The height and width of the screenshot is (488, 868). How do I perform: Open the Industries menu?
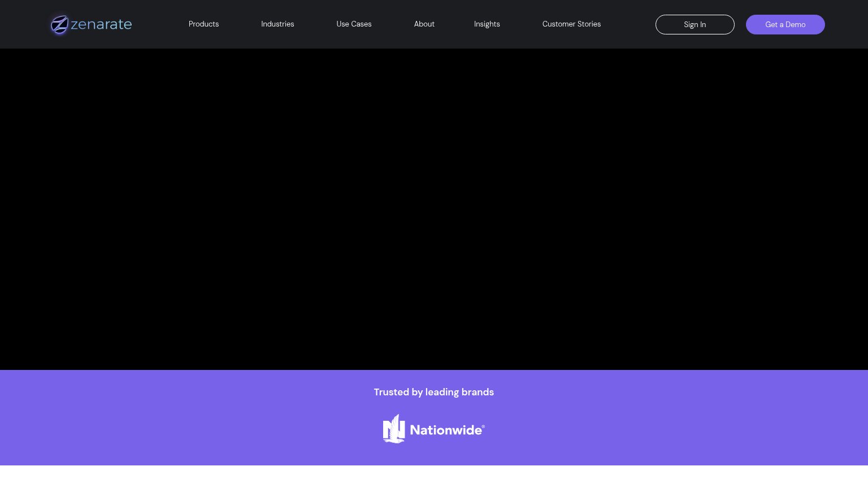click(277, 24)
